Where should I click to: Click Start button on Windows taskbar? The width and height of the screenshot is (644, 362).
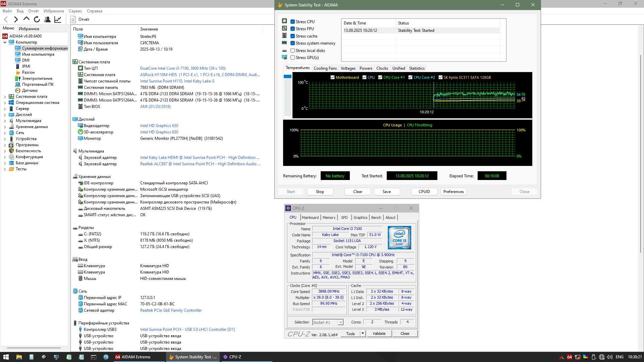tap(6, 357)
